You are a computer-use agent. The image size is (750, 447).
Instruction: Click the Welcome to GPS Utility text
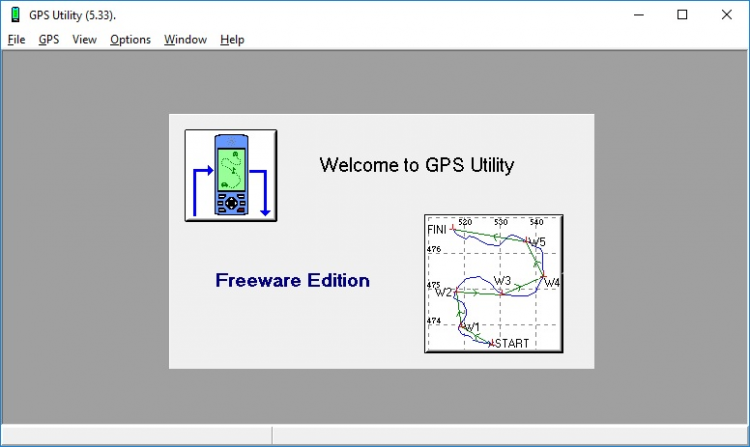coord(417,165)
